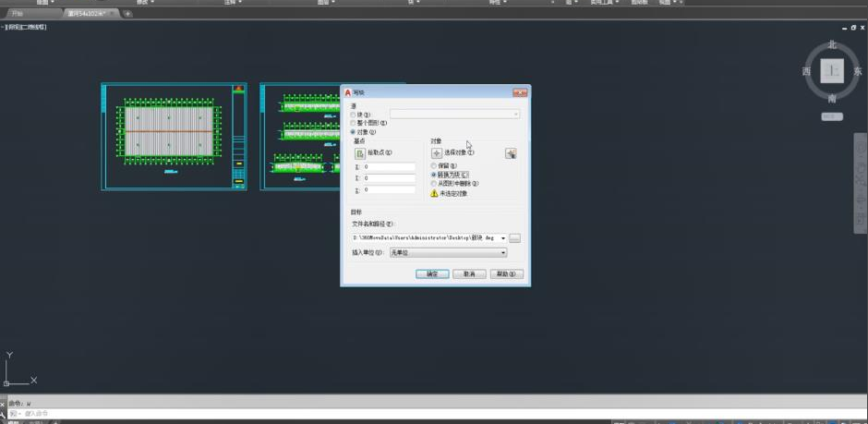Click the command line wrench customize icon
This screenshot has height=424, width=868.
(3, 414)
